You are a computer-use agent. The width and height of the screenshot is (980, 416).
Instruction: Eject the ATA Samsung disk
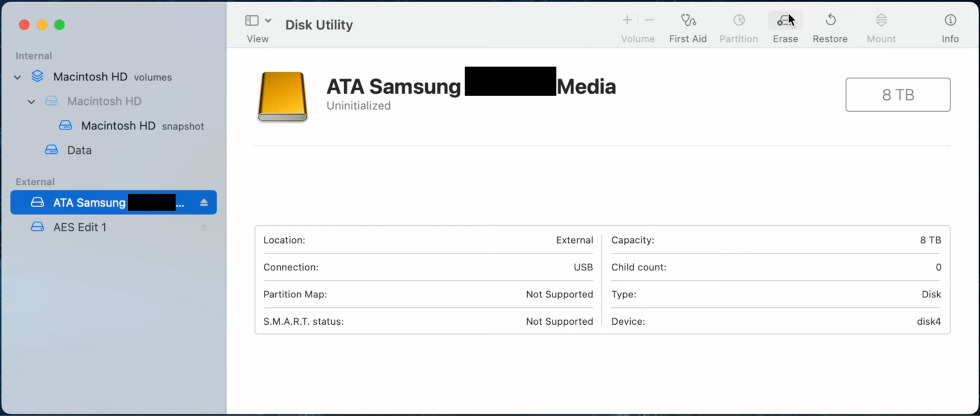[204, 202]
